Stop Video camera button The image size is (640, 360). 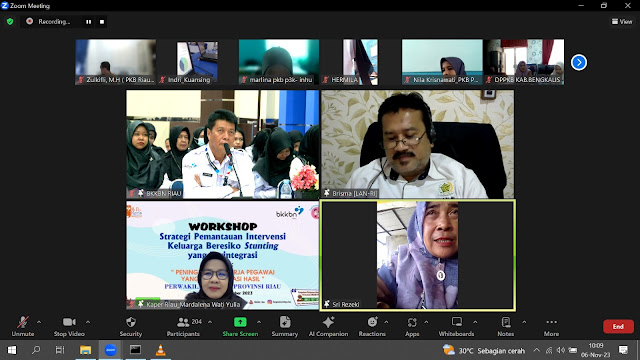[69, 327]
